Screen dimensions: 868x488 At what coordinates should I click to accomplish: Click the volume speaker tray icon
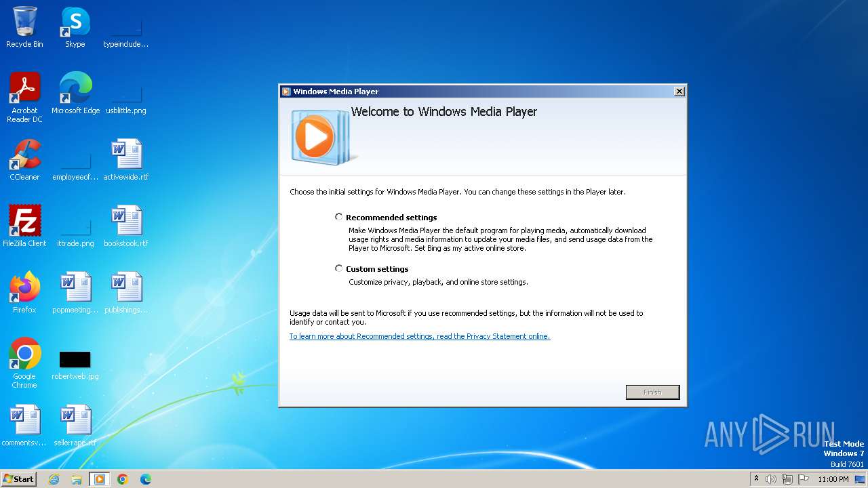(x=771, y=479)
